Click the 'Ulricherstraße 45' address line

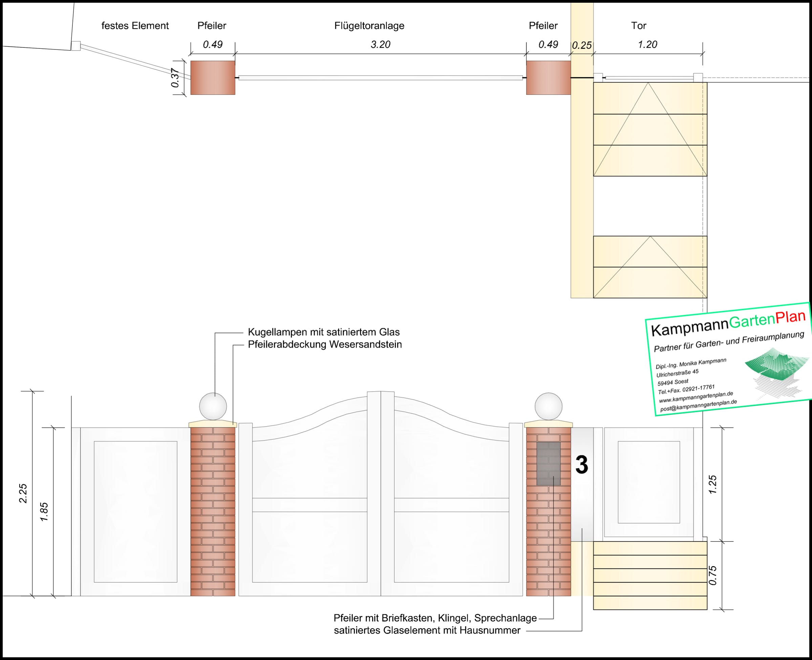(677, 373)
